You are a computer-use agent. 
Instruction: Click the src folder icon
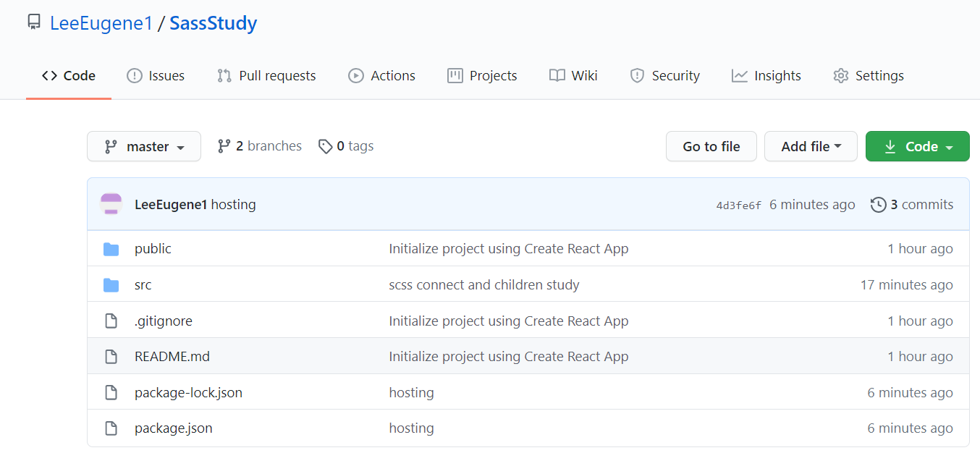click(111, 285)
